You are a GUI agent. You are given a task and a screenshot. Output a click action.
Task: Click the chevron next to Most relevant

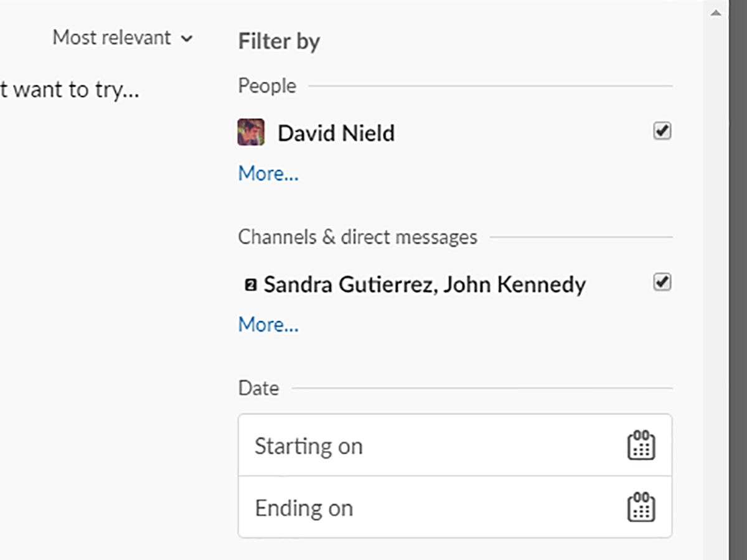tap(186, 39)
